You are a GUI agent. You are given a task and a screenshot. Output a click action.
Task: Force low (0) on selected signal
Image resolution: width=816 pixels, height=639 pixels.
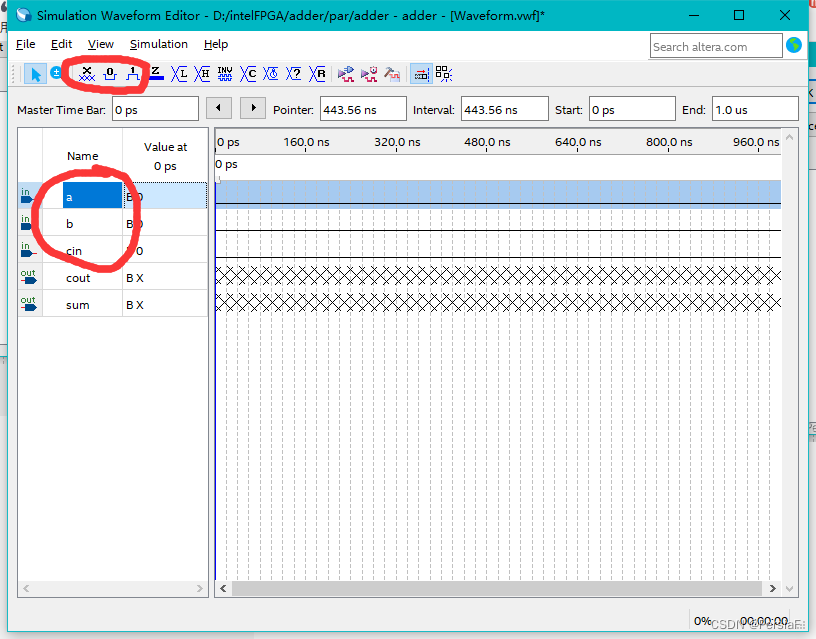[110, 74]
